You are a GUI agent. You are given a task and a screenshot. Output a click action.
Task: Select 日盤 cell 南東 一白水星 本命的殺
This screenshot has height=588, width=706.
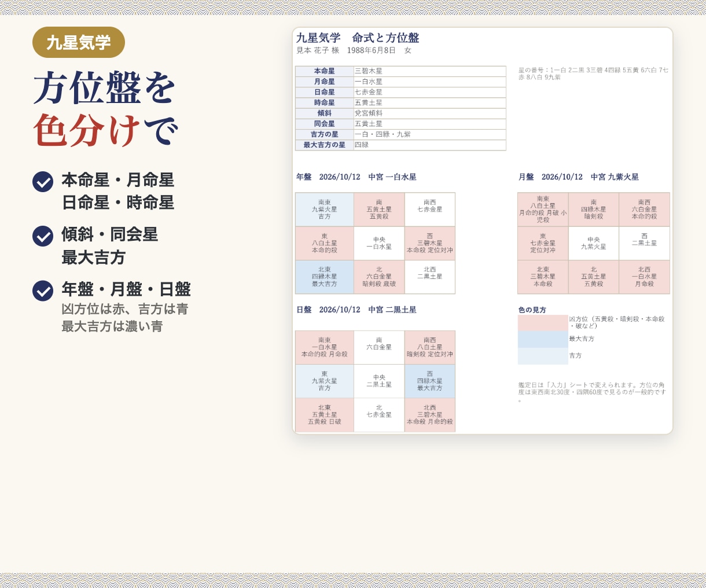[325, 347]
